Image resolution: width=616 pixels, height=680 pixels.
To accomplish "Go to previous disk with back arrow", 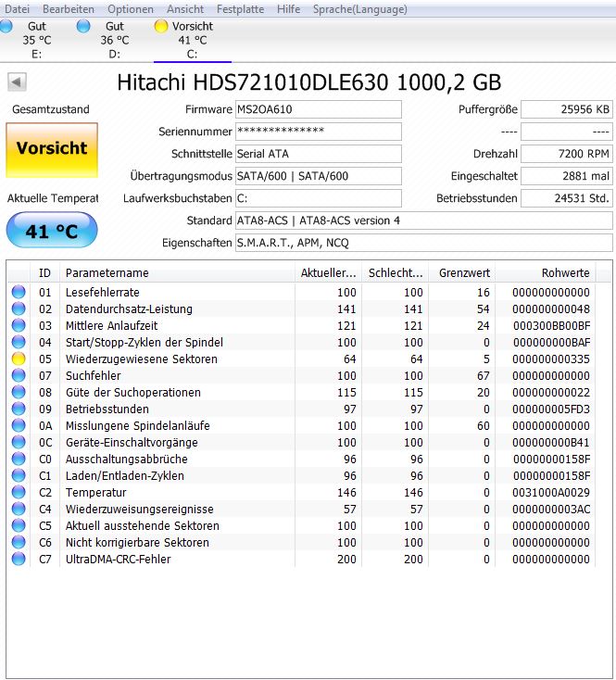I will [x=17, y=82].
